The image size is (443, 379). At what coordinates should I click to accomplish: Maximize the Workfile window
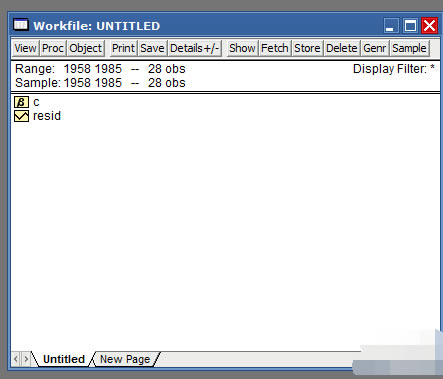tap(410, 26)
